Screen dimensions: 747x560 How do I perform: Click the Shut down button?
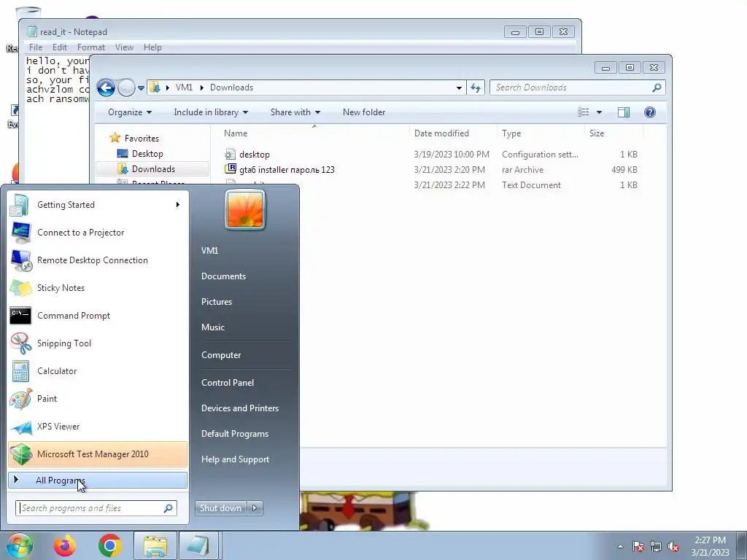pyautogui.click(x=220, y=508)
